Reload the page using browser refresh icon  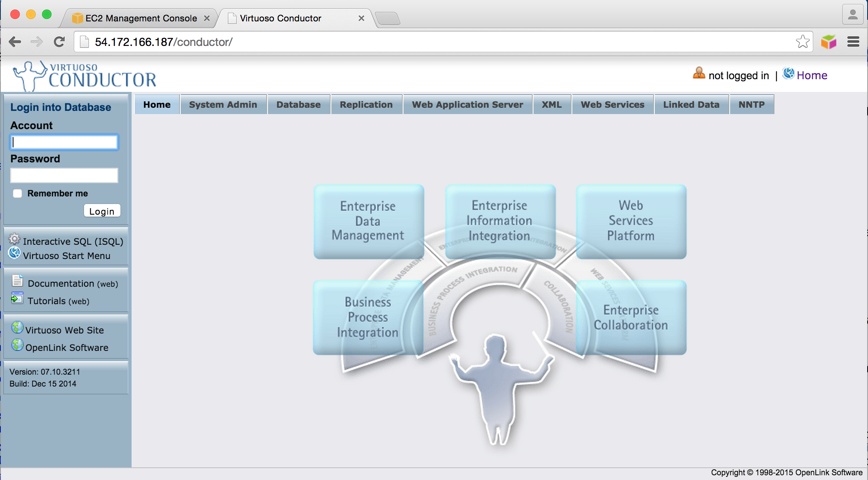(x=59, y=42)
